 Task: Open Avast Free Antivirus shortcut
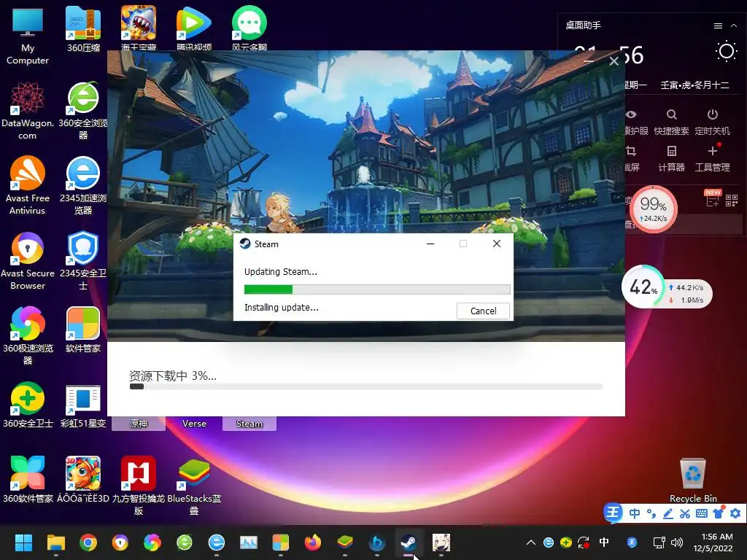pyautogui.click(x=27, y=185)
